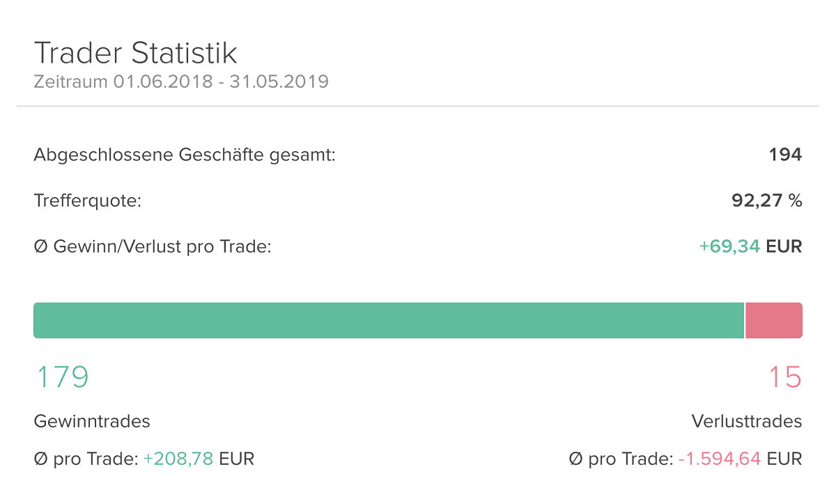Click the green winning segment of the bar
This screenshot has height=504, width=836.
click(389, 320)
